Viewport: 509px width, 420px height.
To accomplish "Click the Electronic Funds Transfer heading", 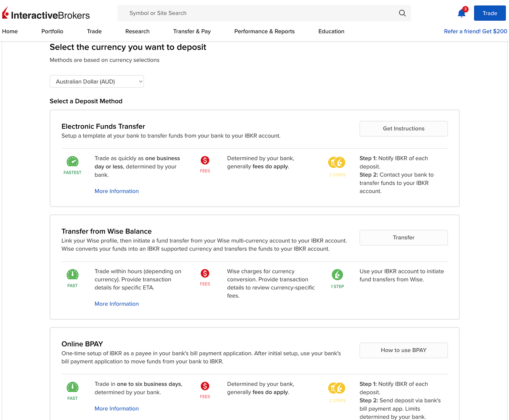I will (x=103, y=126).
